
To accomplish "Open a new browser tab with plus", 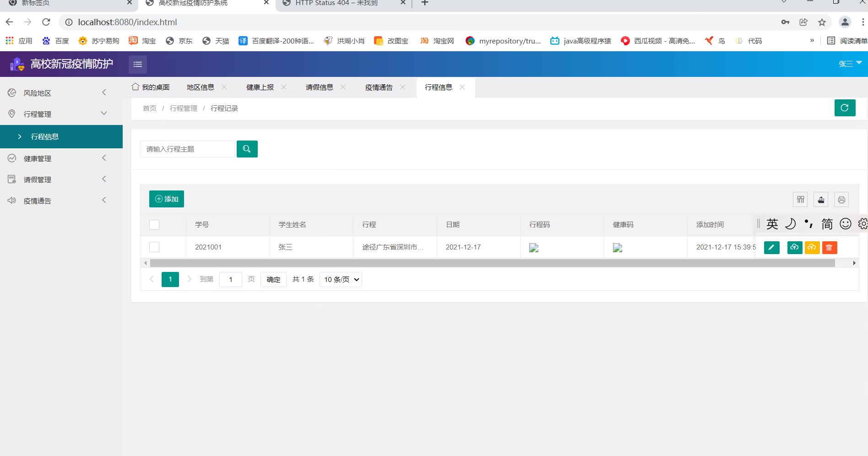I will click(x=425, y=3).
